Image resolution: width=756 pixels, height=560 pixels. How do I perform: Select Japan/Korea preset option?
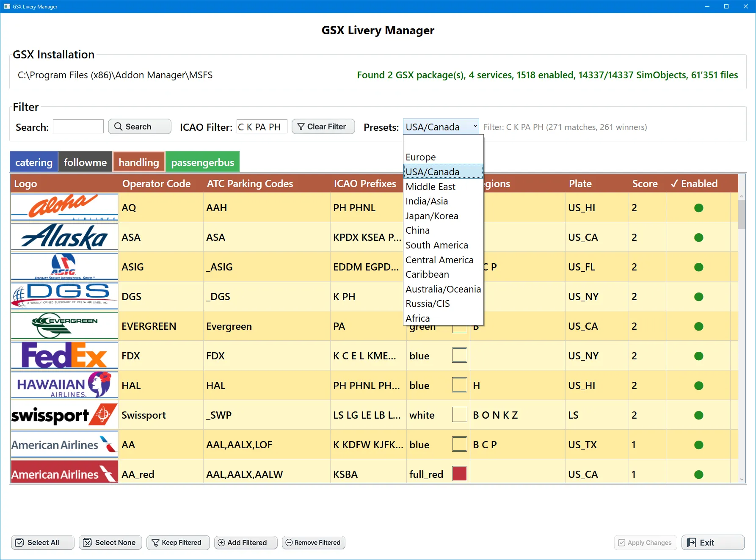pos(432,216)
